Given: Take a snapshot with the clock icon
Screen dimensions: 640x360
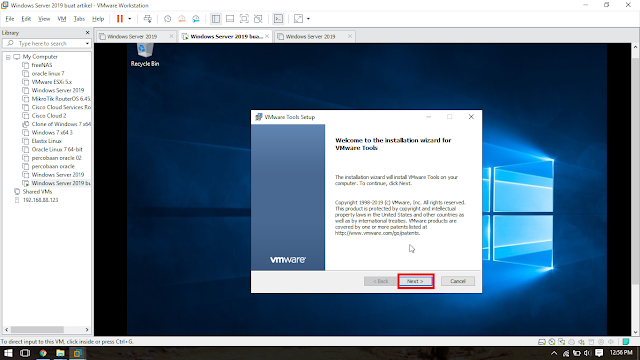Looking at the screenshot, I should (x=167, y=19).
